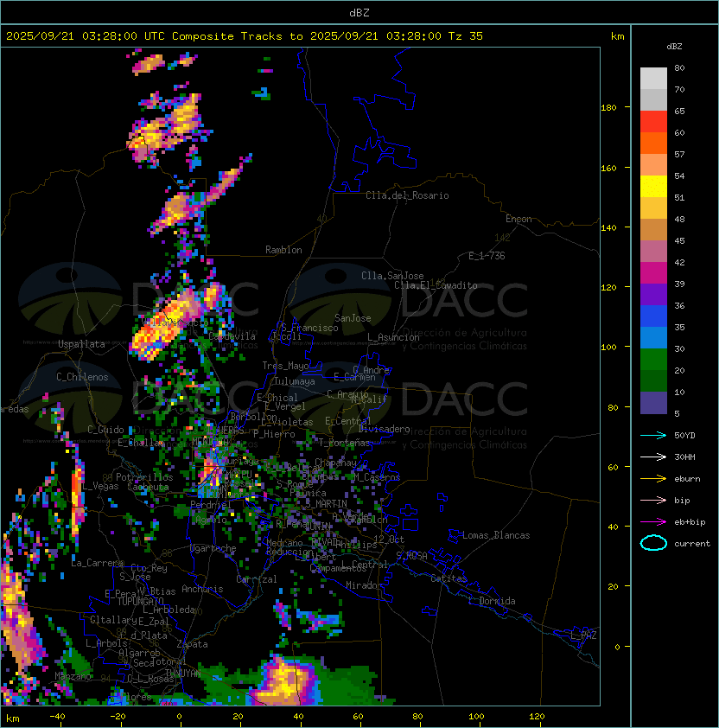Click the 'Lomas_Blancas' place label
Screen dimensions: 719x728
point(496,535)
